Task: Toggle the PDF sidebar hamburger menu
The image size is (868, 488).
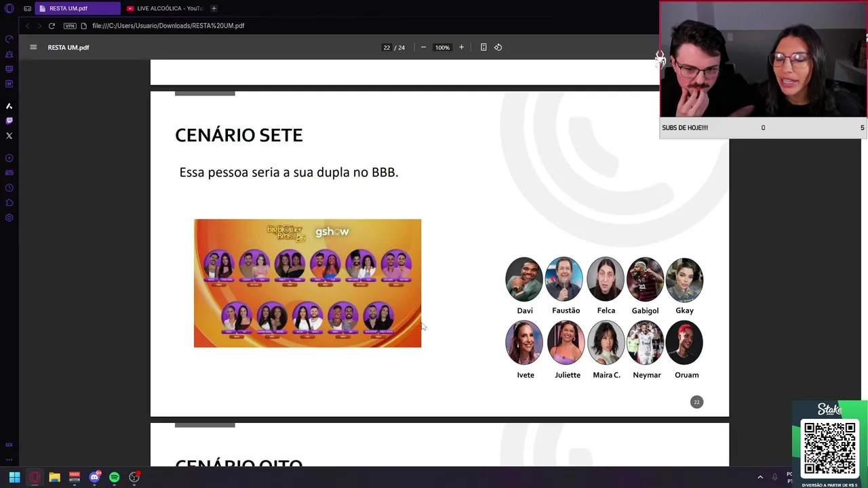Action: [33, 47]
